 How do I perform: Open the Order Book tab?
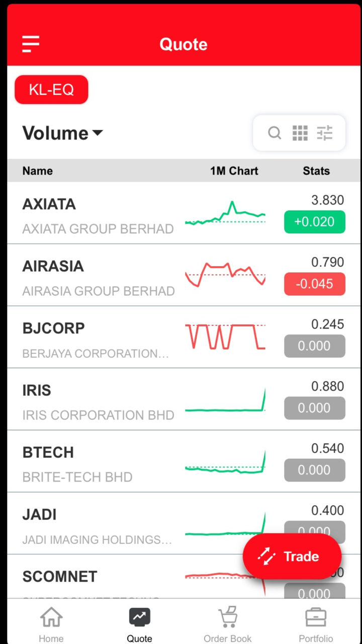click(227, 624)
